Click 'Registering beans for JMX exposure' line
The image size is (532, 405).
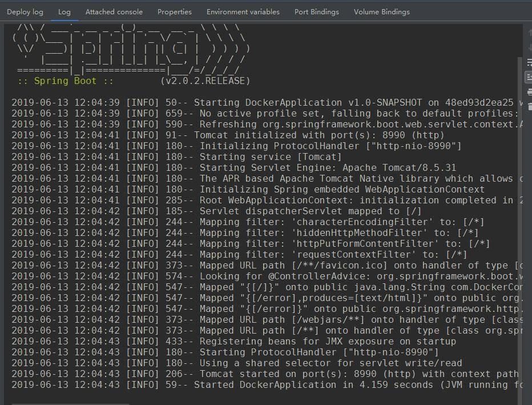coord(234,342)
